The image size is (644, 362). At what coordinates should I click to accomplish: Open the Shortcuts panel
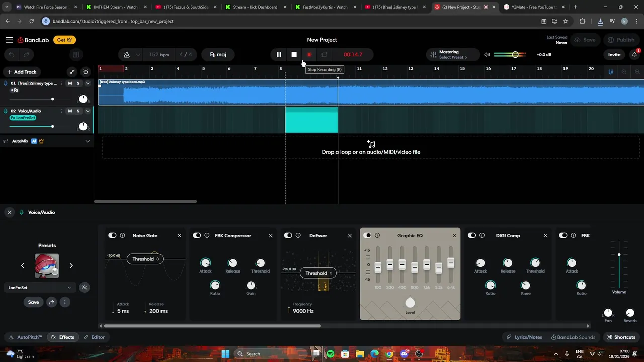[x=621, y=337]
